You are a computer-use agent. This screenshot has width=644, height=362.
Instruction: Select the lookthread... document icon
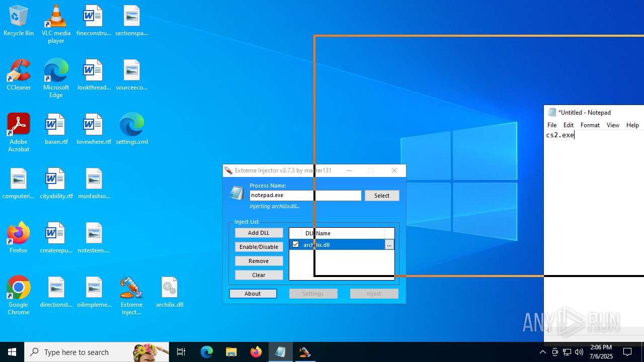(94, 75)
